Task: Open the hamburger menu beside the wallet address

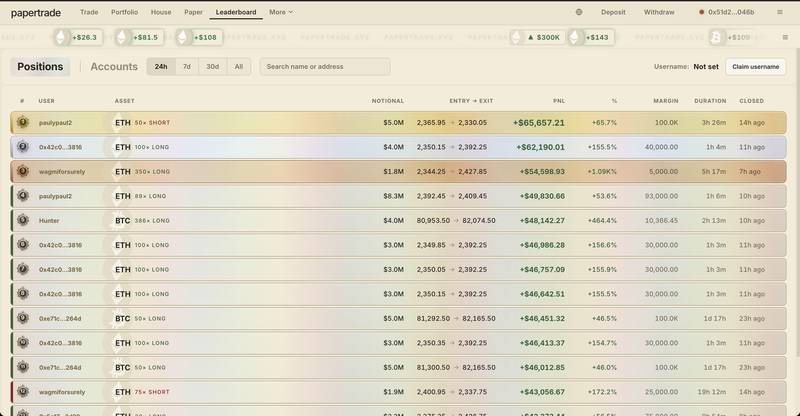Action: click(x=780, y=12)
